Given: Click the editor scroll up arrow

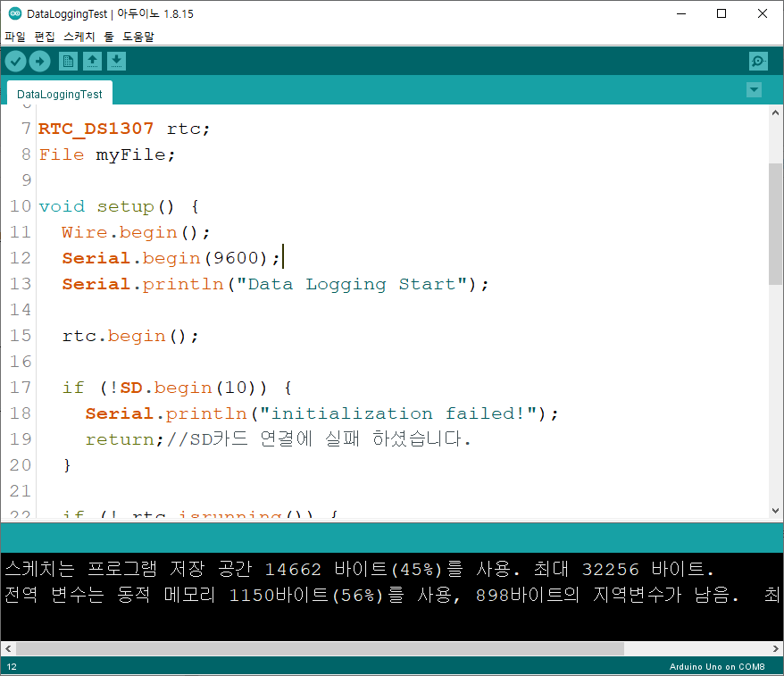Looking at the screenshot, I should click(x=775, y=113).
